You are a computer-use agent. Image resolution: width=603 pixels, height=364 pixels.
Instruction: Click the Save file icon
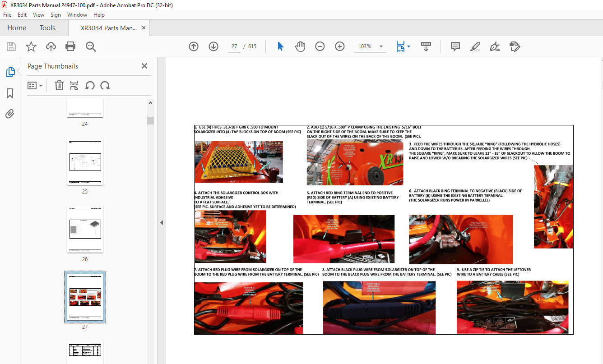[11, 46]
